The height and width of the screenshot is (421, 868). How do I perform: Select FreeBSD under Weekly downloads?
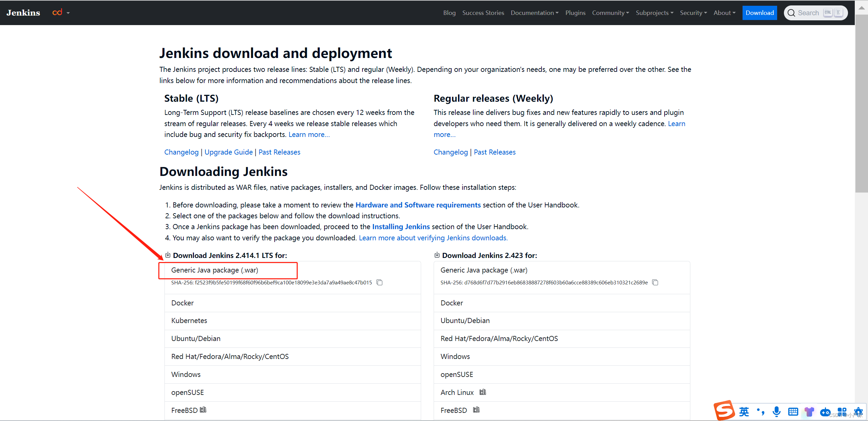[x=562, y=410]
